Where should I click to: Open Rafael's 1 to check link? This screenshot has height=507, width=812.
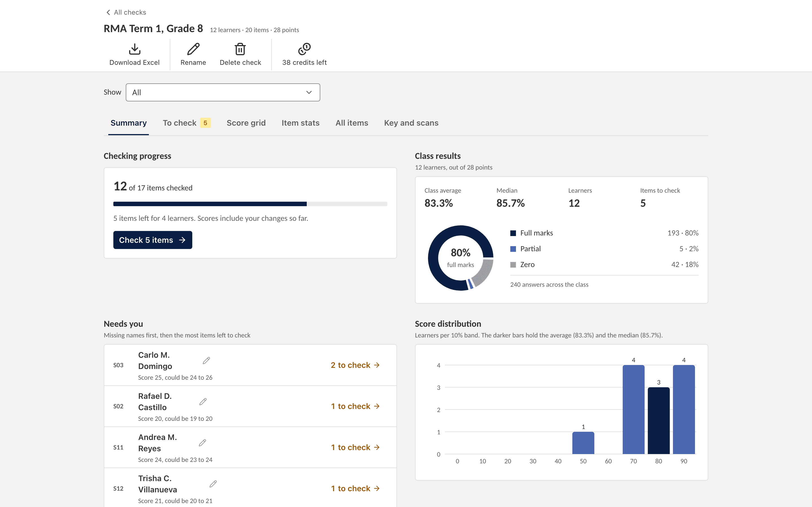point(355,406)
